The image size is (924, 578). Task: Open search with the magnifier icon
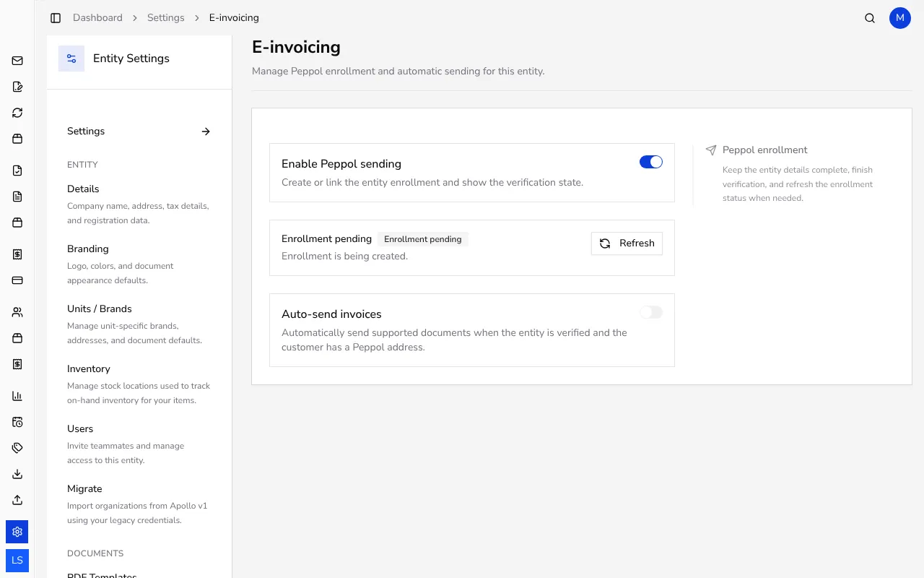pyautogui.click(x=870, y=18)
